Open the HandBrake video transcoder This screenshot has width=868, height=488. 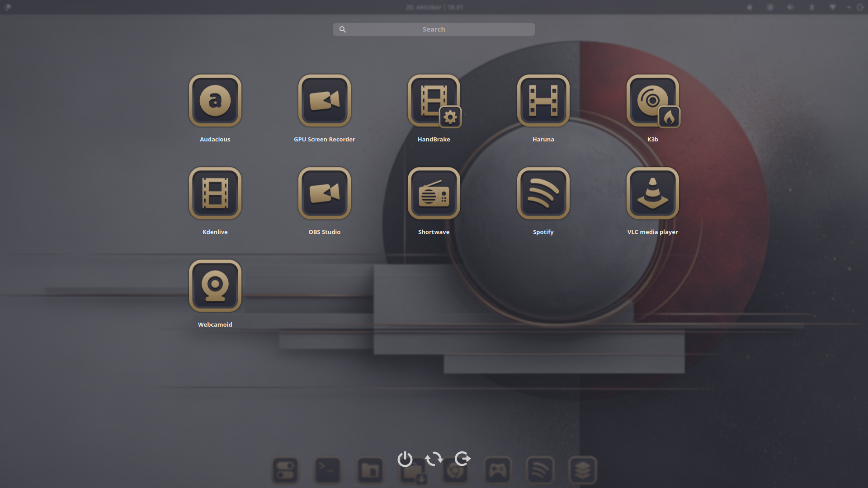[434, 100]
